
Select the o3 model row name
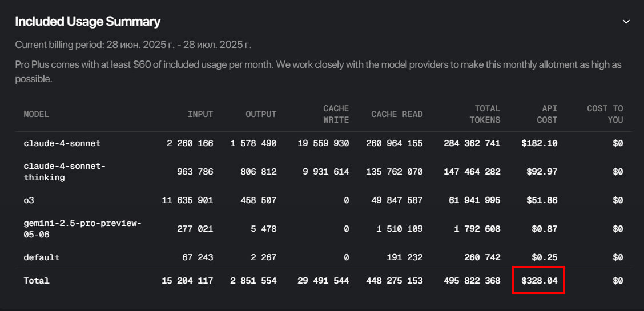(29, 200)
